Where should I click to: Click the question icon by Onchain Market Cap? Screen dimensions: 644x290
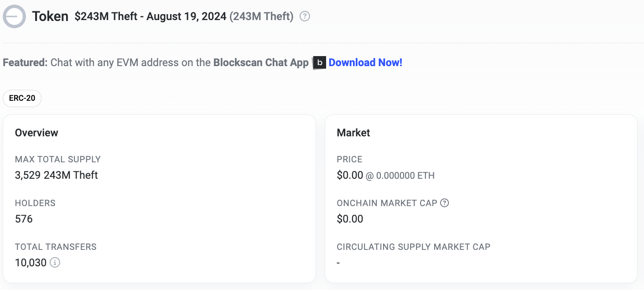click(445, 203)
